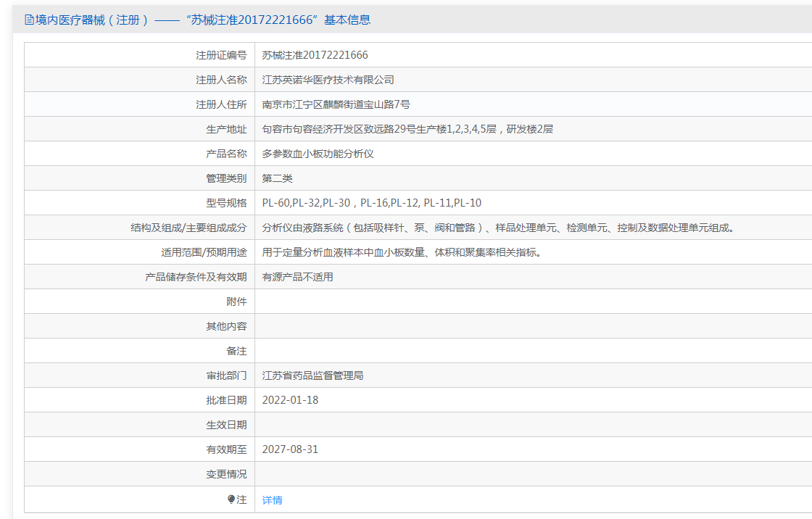
Task: Click the 产品储存条件及有效期 label
Action: pyautogui.click(x=196, y=277)
